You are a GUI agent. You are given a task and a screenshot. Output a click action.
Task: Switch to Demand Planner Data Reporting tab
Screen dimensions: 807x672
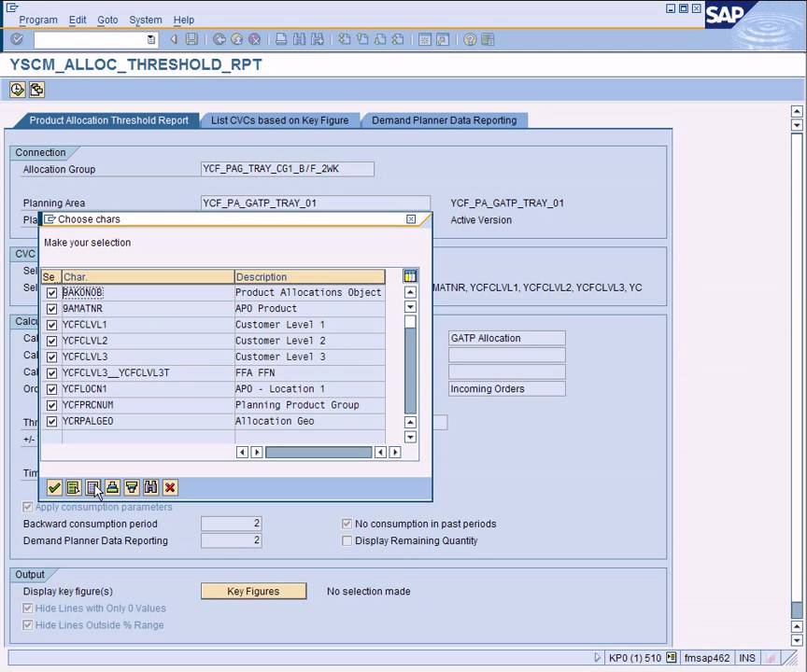[445, 120]
